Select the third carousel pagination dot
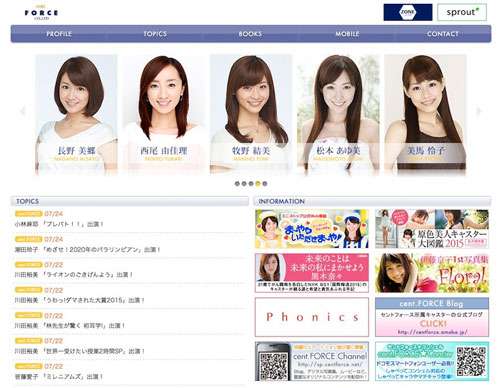 click(251, 183)
